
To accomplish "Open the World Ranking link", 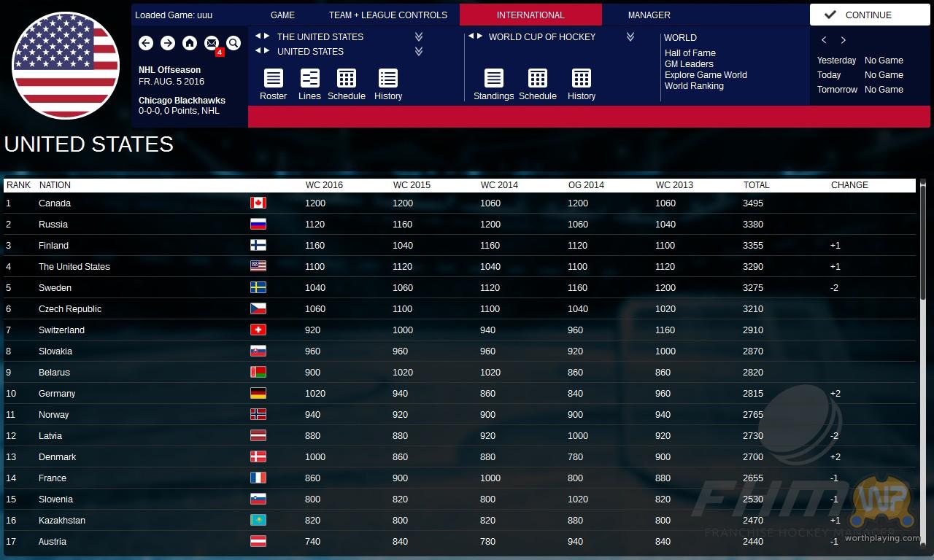I will coord(694,86).
